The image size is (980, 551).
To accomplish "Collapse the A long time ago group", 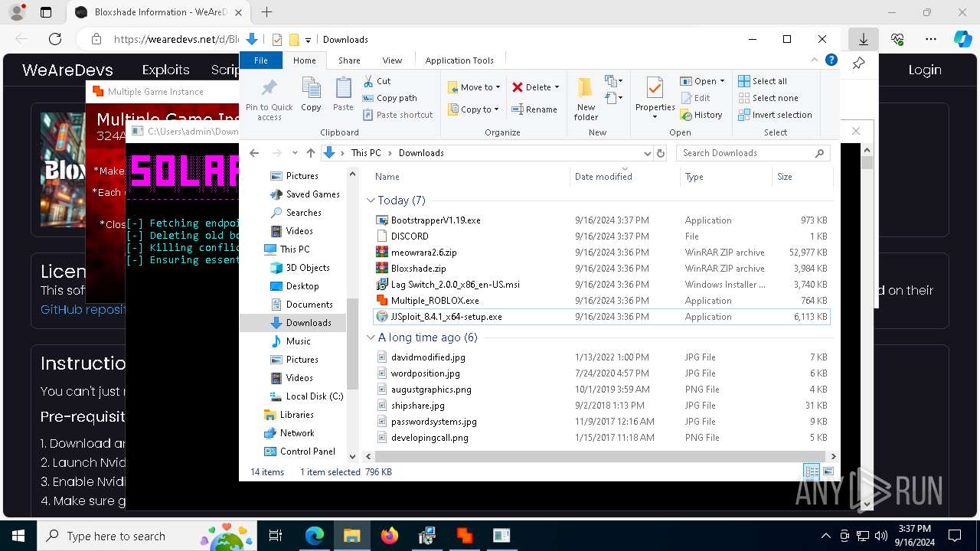I will 371,337.
